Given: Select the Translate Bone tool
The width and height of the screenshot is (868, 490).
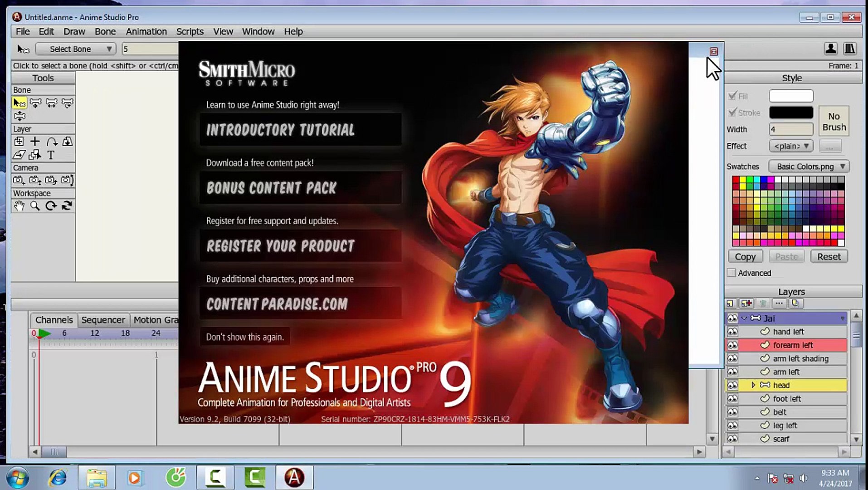Looking at the screenshot, I should 35,103.
